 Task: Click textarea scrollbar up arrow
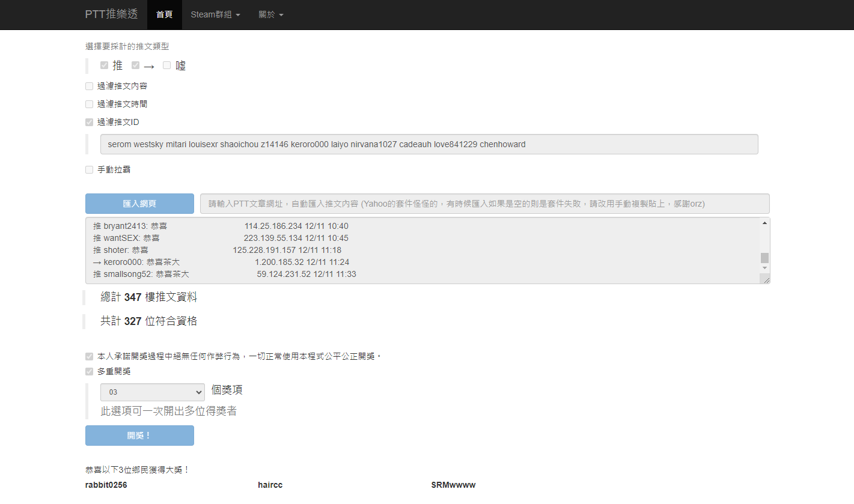(x=765, y=223)
